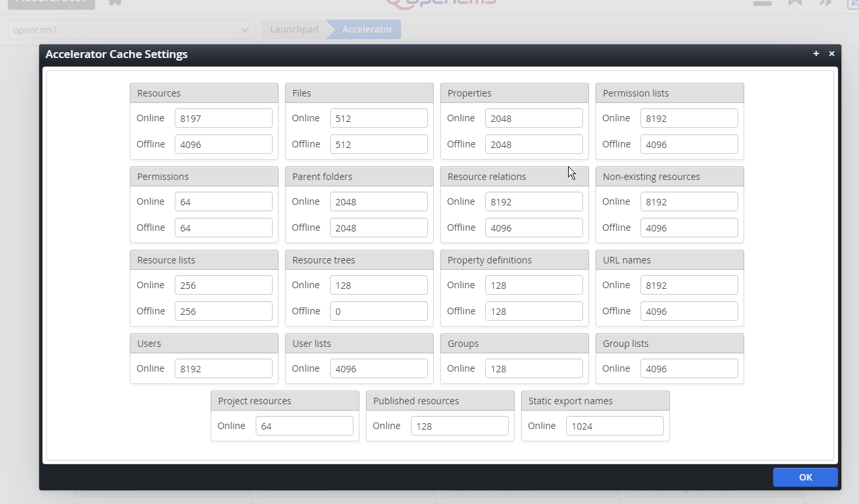
Task: Click the Group lists header
Action: [x=670, y=344]
